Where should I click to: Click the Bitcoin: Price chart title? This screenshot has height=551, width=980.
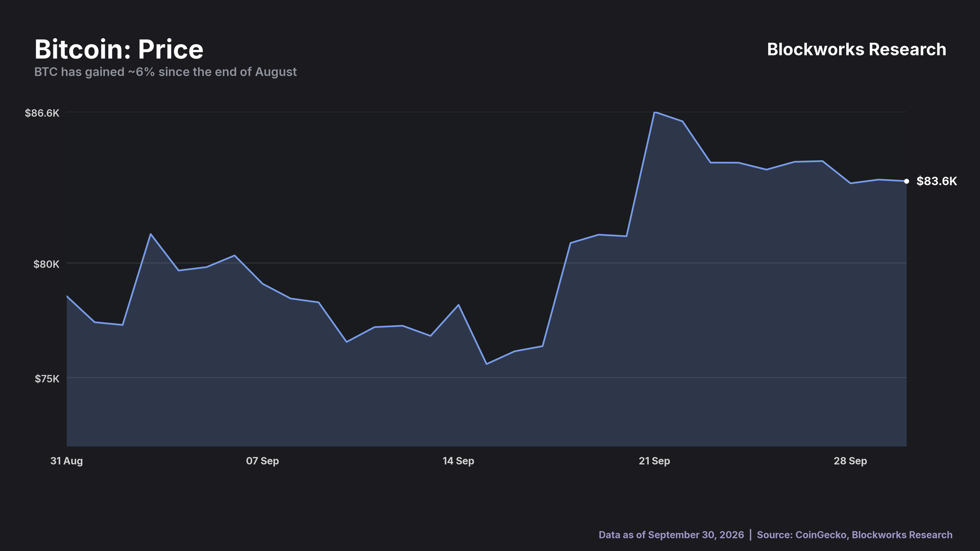point(119,49)
